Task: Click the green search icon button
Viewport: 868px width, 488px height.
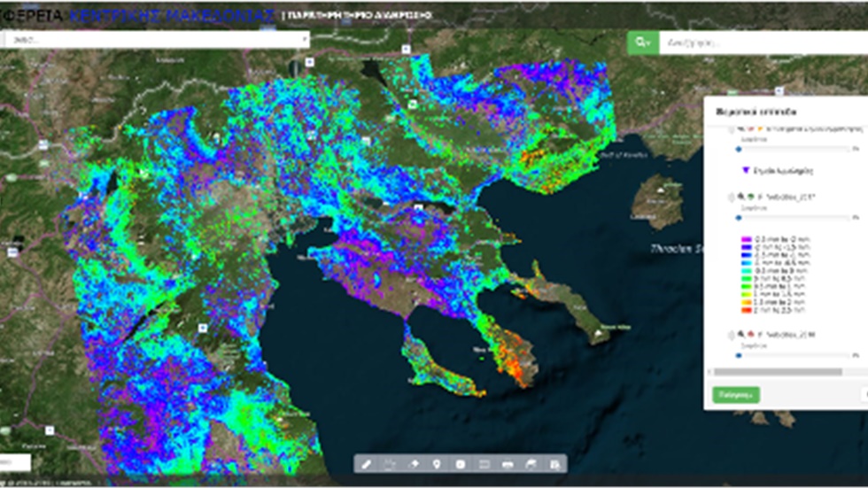Action: 641,42
